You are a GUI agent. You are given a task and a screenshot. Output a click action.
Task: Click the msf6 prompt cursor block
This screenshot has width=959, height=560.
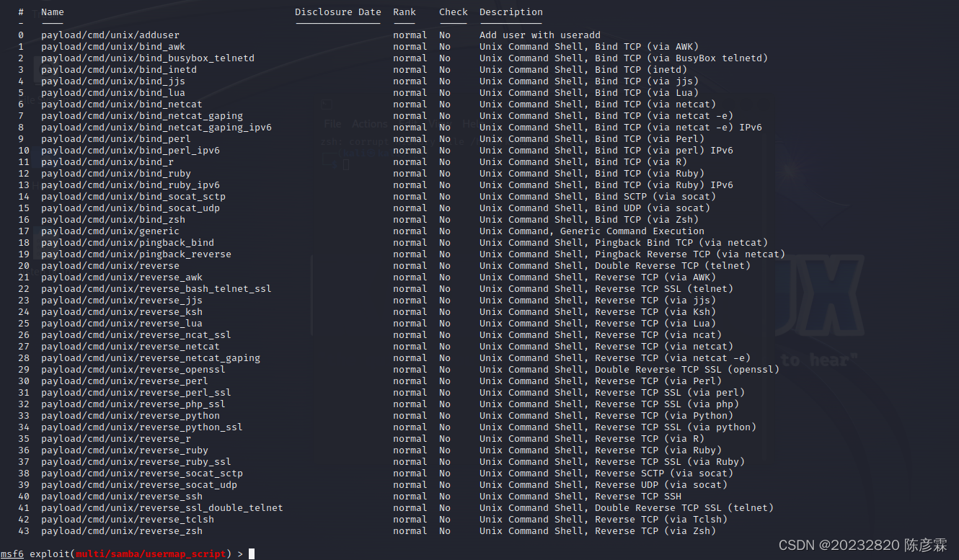(252, 554)
